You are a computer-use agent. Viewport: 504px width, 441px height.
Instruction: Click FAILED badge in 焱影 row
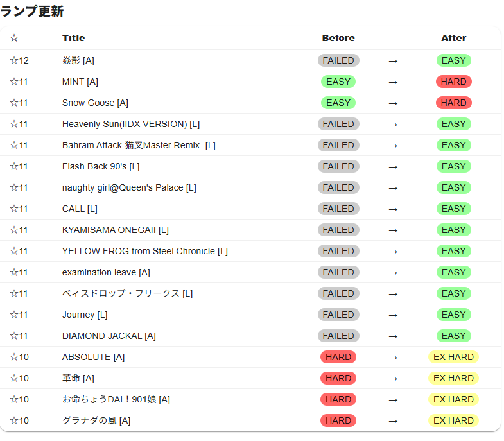coord(338,60)
